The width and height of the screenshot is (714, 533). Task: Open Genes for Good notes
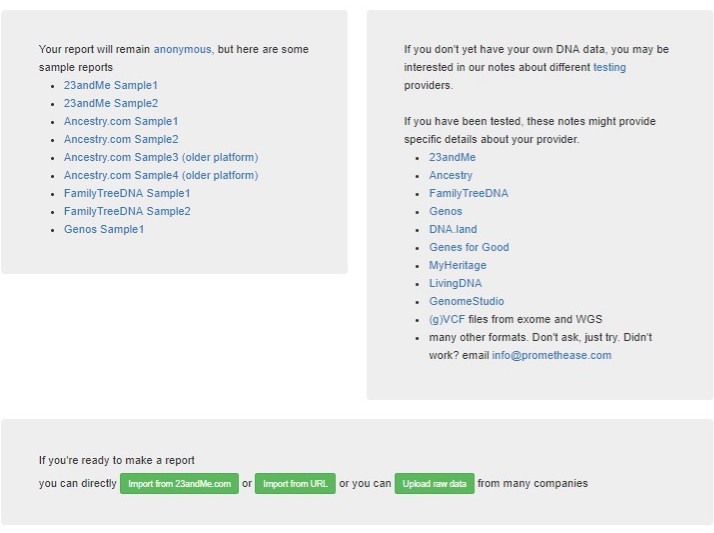tap(469, 247)
